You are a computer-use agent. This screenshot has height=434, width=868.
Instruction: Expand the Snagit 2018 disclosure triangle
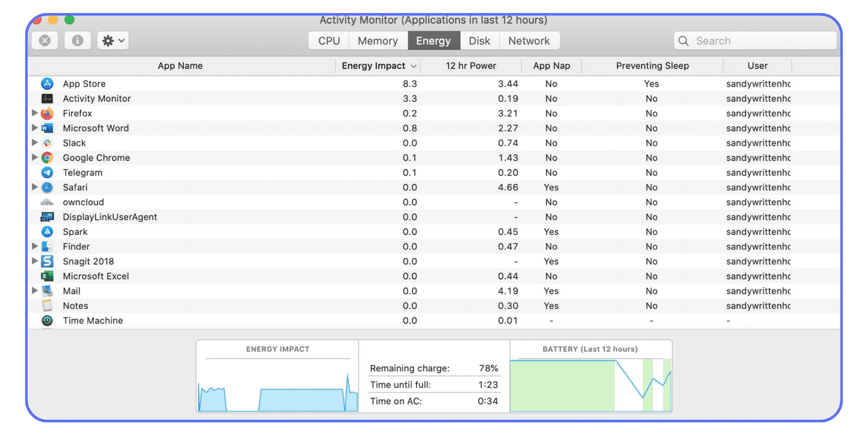(34, 261)
